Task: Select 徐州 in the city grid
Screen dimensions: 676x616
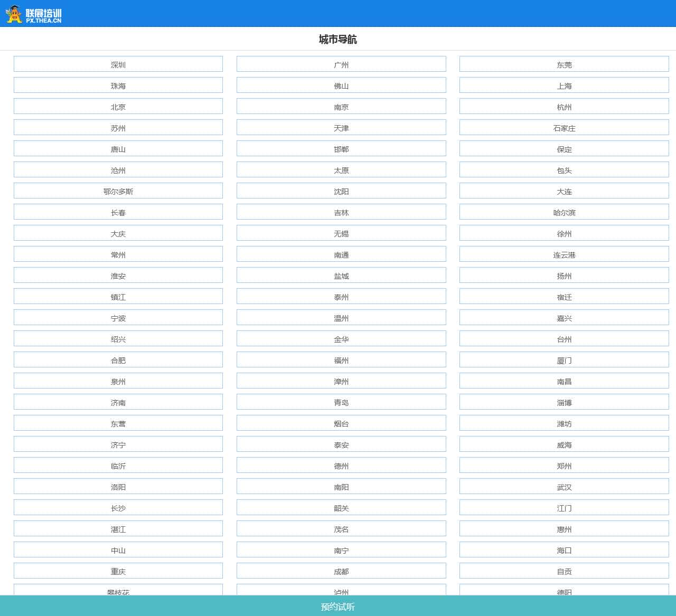Action: tap(564, 233)
